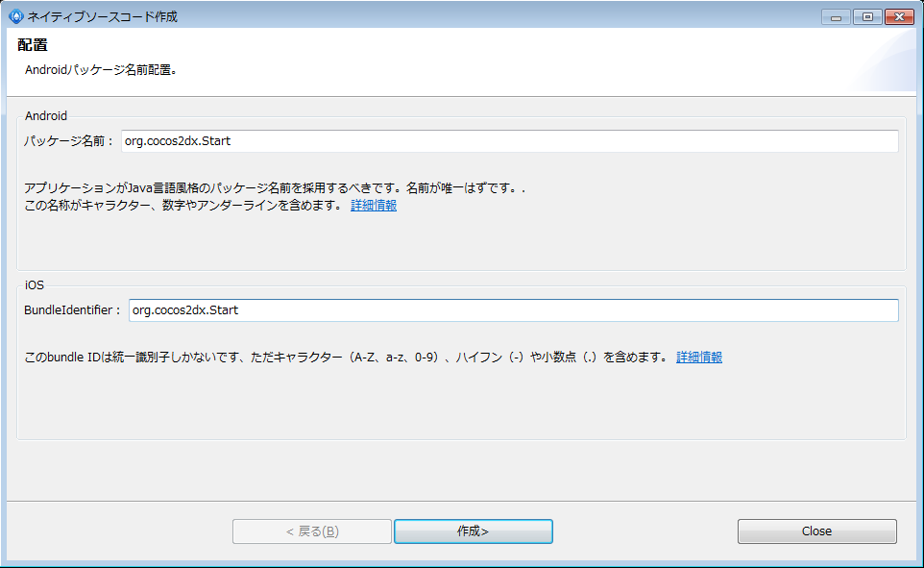Click the Androidパッケージ名前配置 subtitle text
Viewport: 924px width, 568px height.
tap(107, 68)
